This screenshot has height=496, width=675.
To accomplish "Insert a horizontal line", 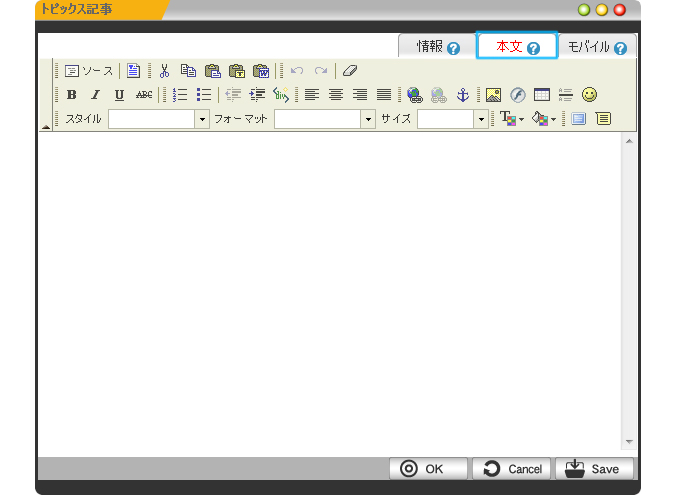I will (x=566, y=95).
